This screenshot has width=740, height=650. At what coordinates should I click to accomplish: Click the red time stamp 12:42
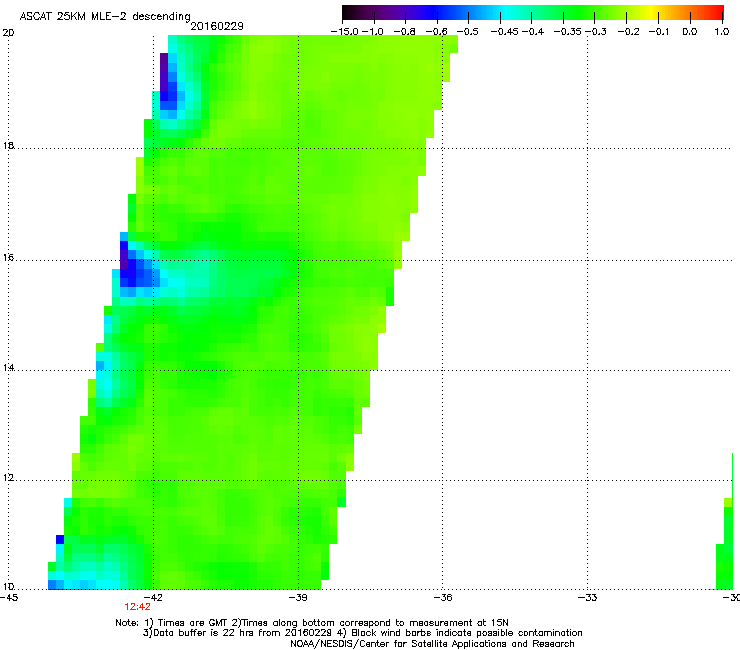[137, 607]
